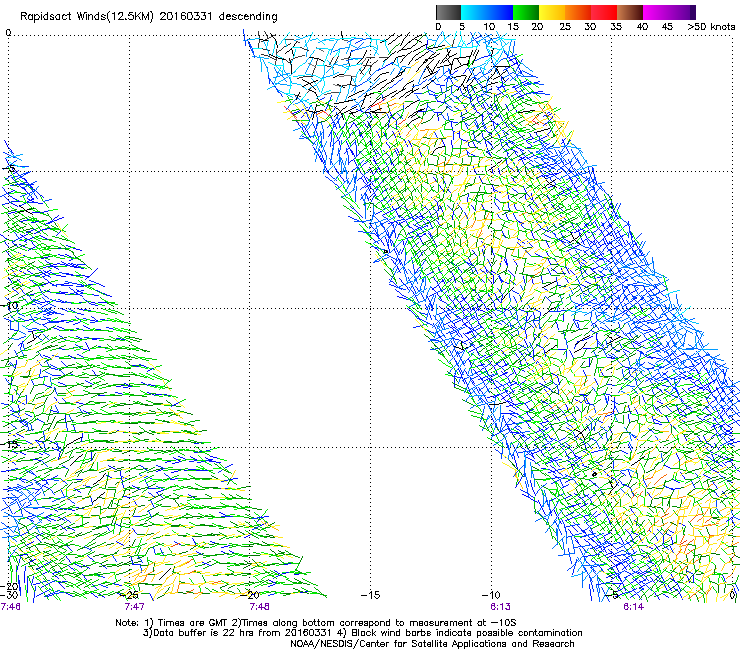The height and width of the screenshot is (650, 740).
Task: Click the '7:47' pass time label
Action: [x=134, y=607]
